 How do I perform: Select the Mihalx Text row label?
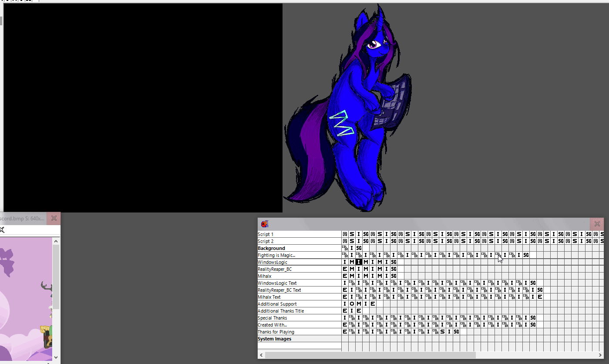click(x=299, y=297)
